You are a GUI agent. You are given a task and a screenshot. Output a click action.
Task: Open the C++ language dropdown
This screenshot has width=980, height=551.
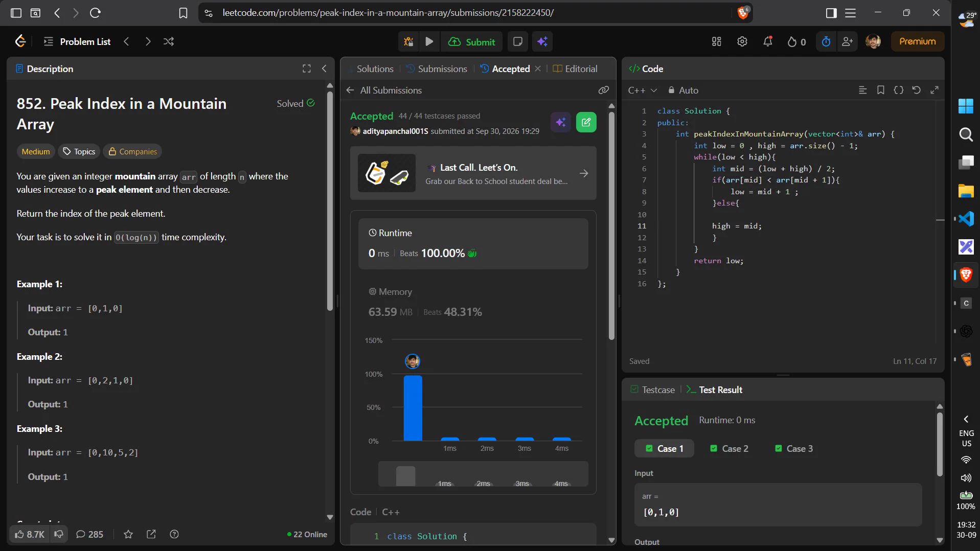tap(642, 90)
